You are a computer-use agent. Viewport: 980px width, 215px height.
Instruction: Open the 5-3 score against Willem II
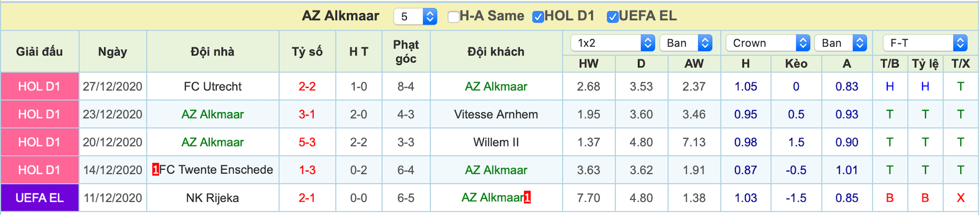(x=307, y=142)
